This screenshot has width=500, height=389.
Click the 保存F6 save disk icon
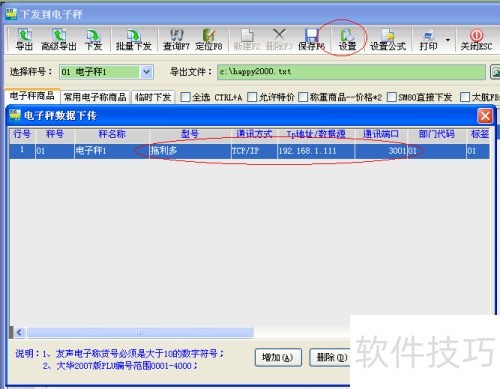(x=311, y=40)
